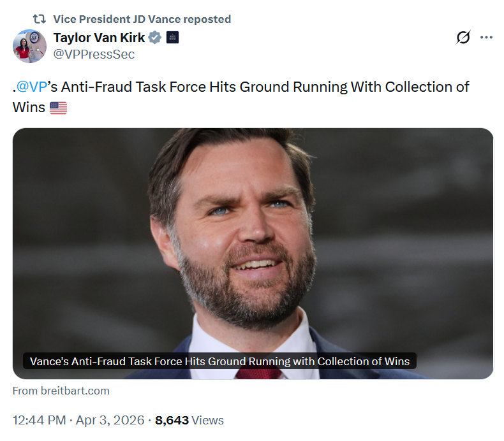Viewport: 504px width, 441px height.
Task: Open "Vice President JD Vance reposted" link
Action: tap(142, 19)
